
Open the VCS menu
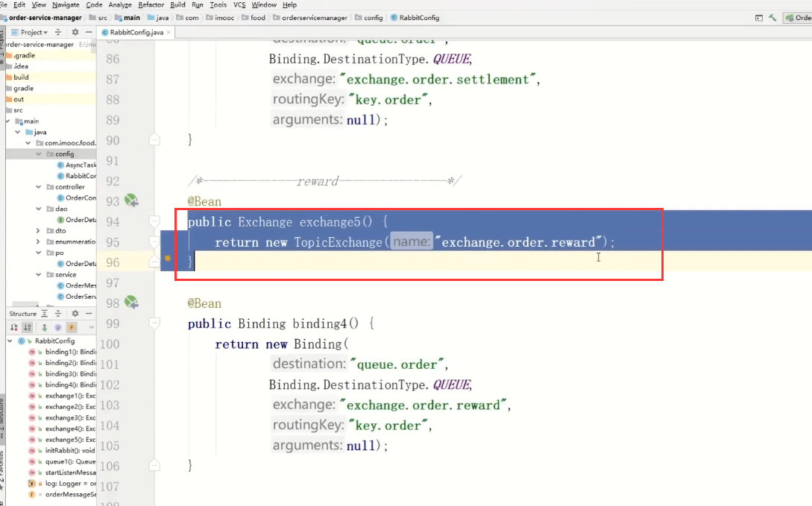(239, 4)
